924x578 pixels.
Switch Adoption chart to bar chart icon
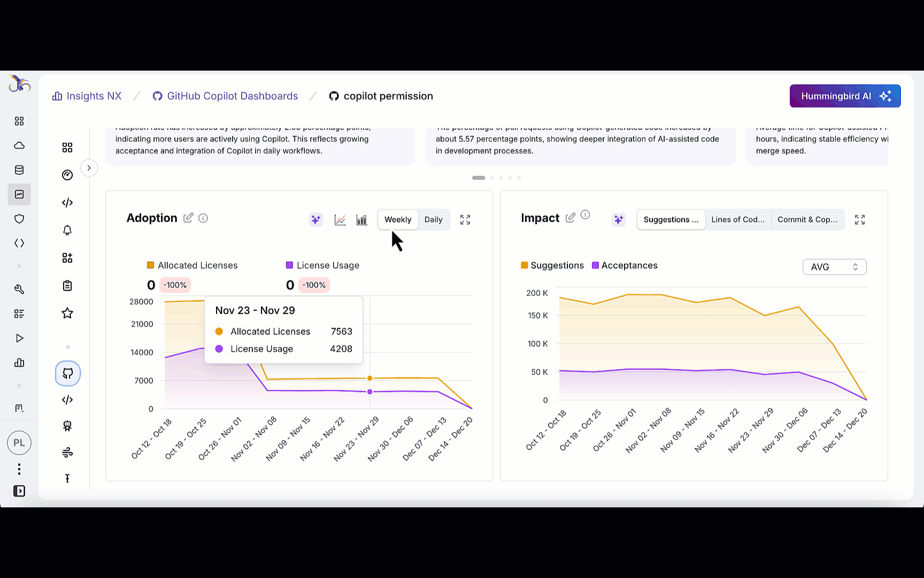(362, 220)
